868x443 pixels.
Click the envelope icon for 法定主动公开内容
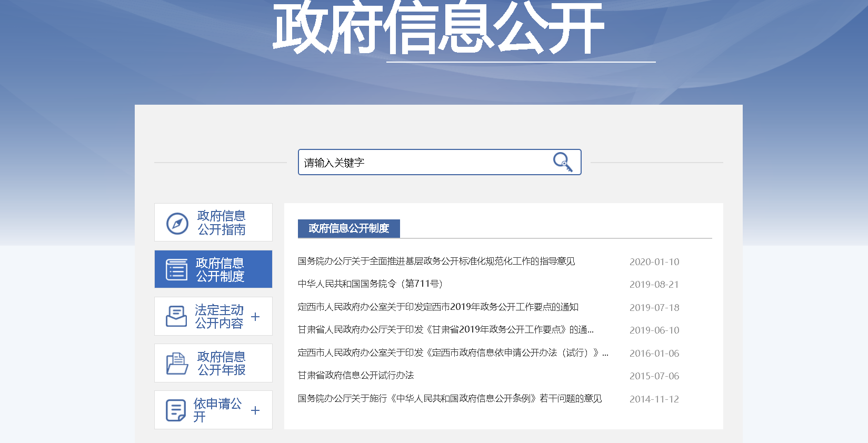(x=176, y=316)
